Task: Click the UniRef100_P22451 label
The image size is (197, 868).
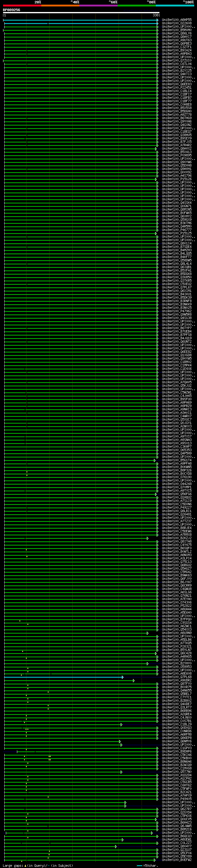Action: (x=177, y=88)
